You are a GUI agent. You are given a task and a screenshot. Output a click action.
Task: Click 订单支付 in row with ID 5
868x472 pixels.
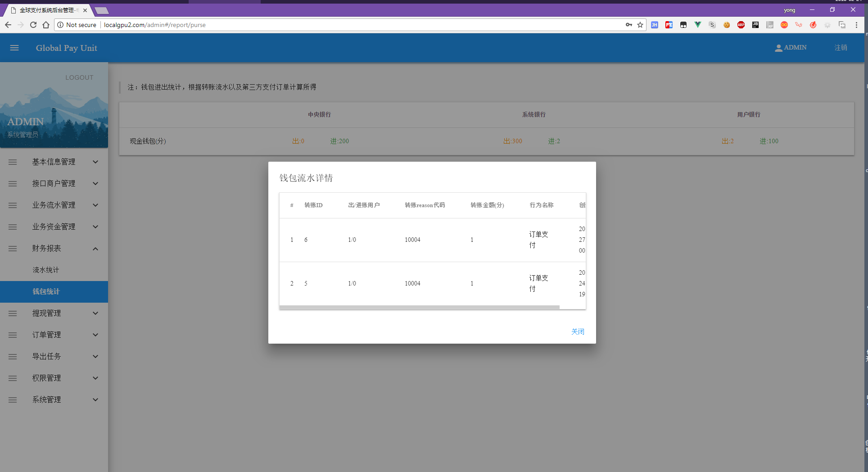click(538, 283)
